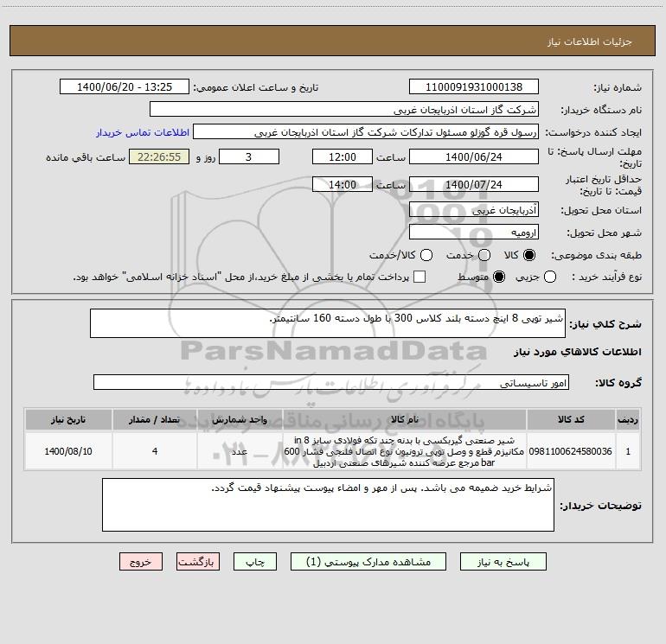Click the تاریخ نیاز column header
Viewport: 666px width, 644px height.
point(68,419)
